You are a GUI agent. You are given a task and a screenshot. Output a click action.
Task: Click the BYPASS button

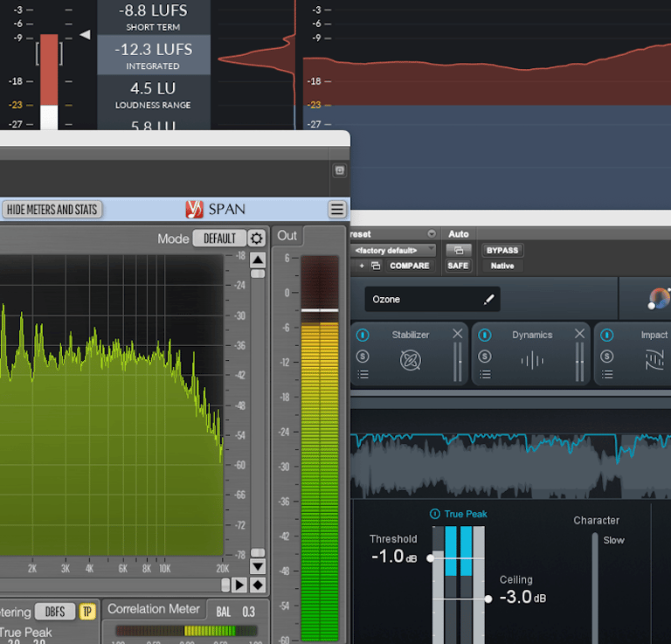tap(502, 250)
